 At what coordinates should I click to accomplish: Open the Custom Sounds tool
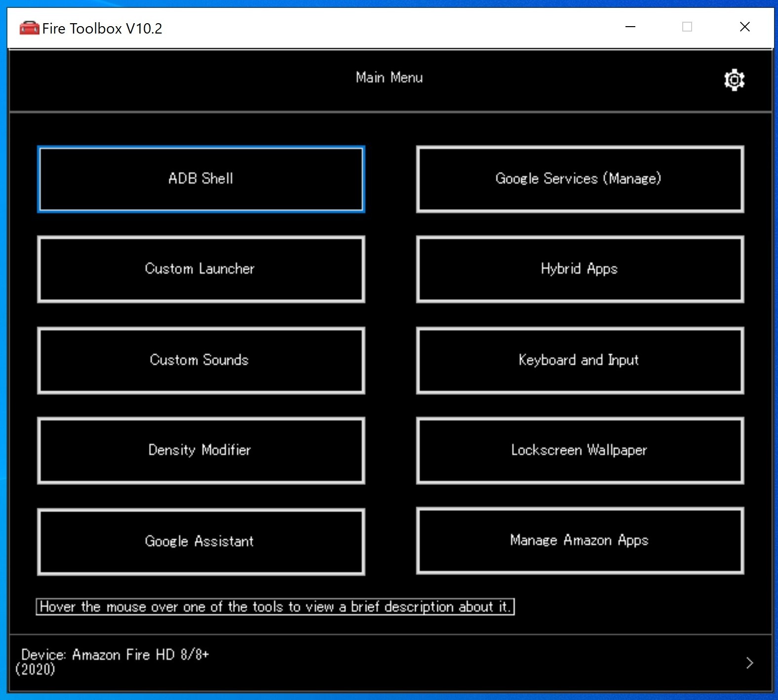201,361
